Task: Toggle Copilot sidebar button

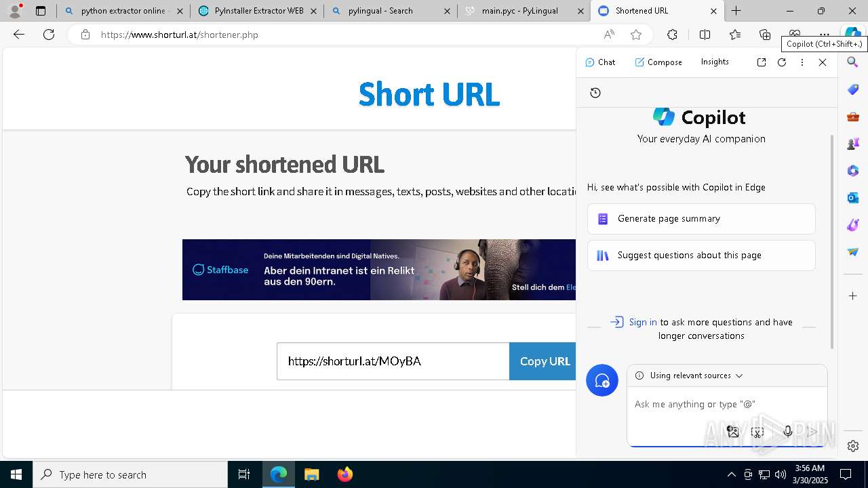Action: point(852,33)
